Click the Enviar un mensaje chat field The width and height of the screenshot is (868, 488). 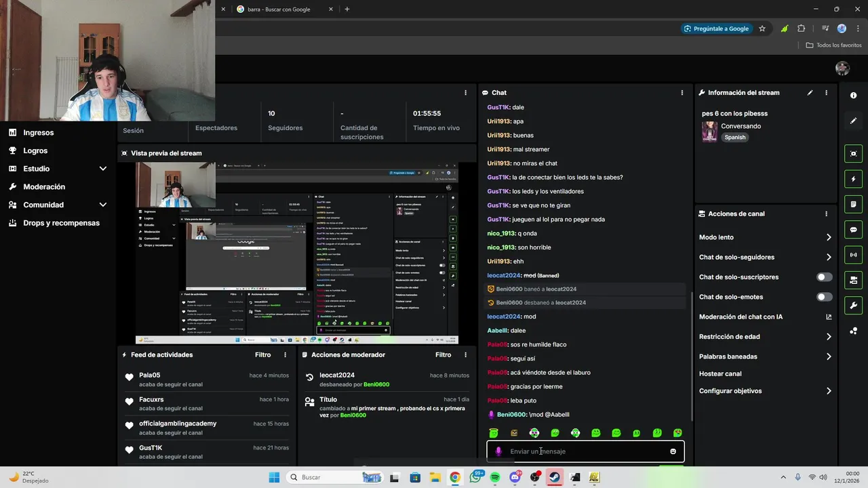(x=585, y=451)
